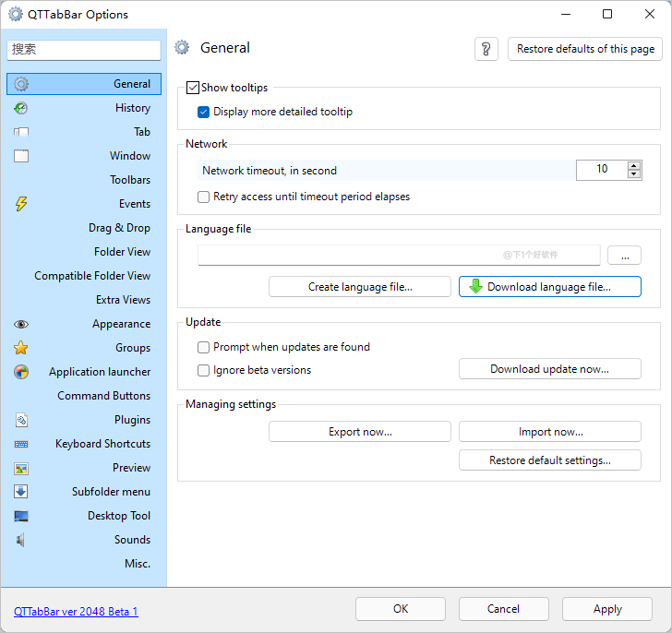Click the Groups star icon
The height and width of the screenshot is (633, 672).
21,348
